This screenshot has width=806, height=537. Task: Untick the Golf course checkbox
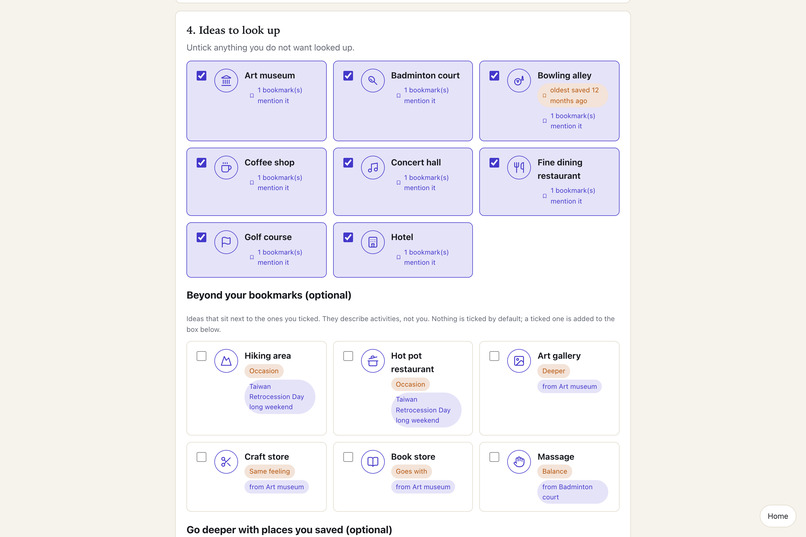202,237
